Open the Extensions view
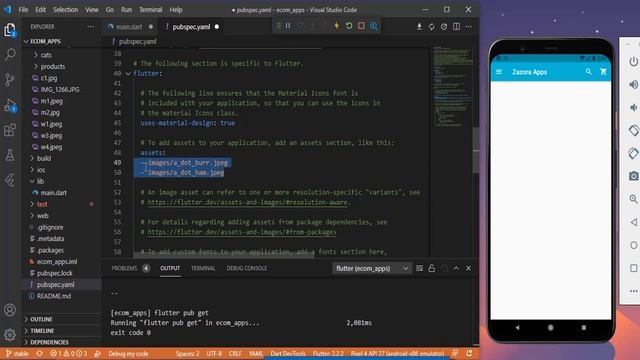Screen dimensions: 640x360 [x=10, y=130]
